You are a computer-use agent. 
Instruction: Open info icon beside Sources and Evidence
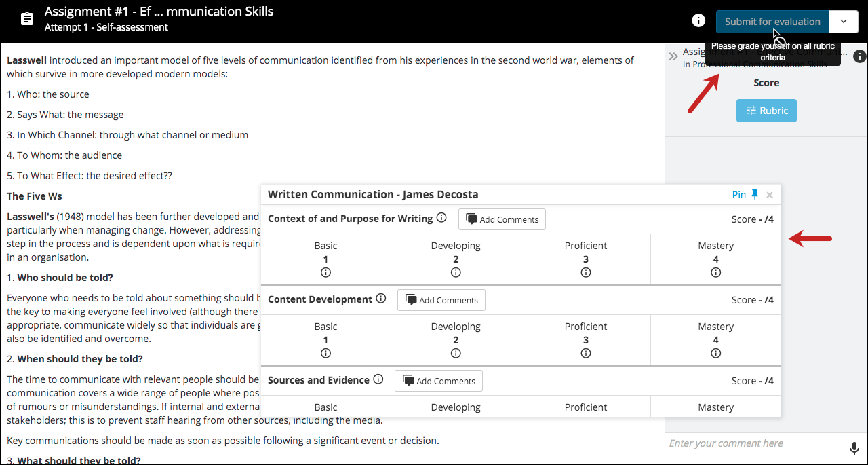pos(378,379)
